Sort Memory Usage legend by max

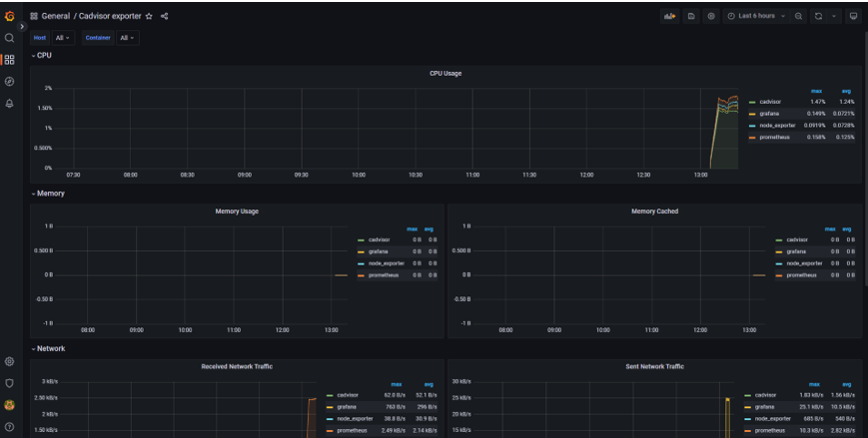412,228
